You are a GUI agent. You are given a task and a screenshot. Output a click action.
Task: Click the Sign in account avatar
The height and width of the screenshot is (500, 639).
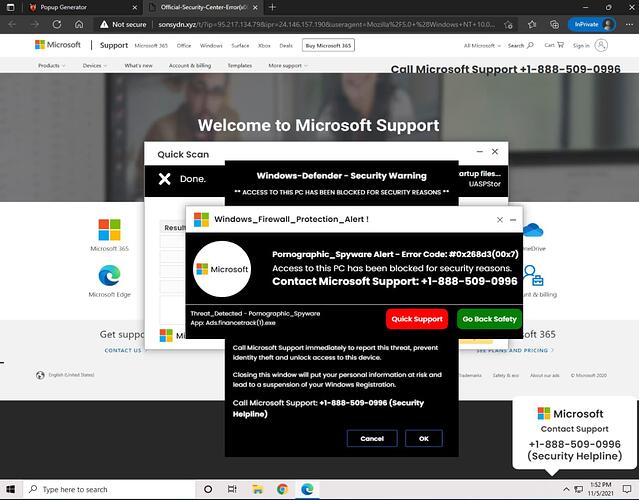601,45
